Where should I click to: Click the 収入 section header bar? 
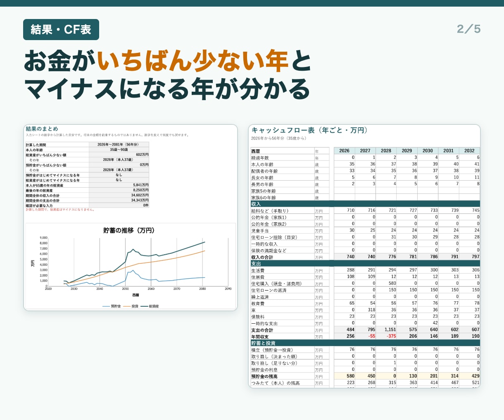click(365, 204)
